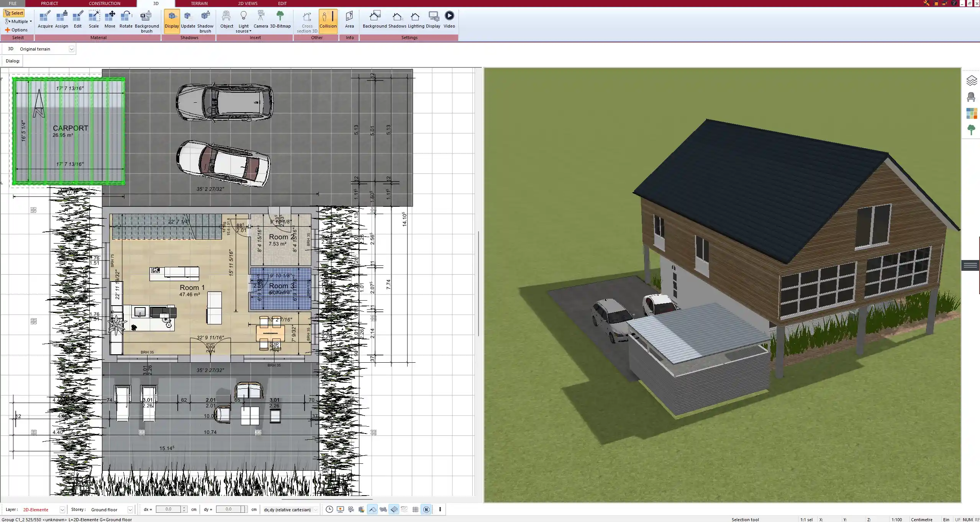Toggle the grid display in the bottom bar
This screenshot has height=522, width=980.
[415, 509]
